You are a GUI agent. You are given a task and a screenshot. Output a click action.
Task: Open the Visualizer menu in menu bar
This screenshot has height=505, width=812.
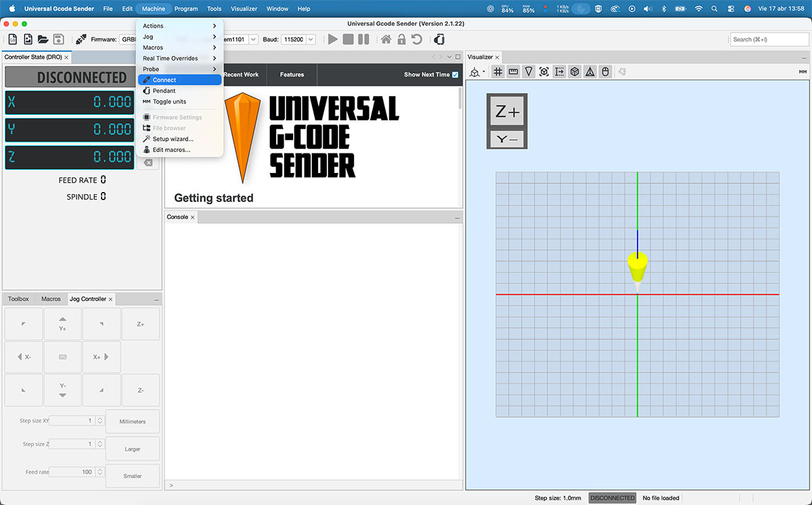coord(244,9)
